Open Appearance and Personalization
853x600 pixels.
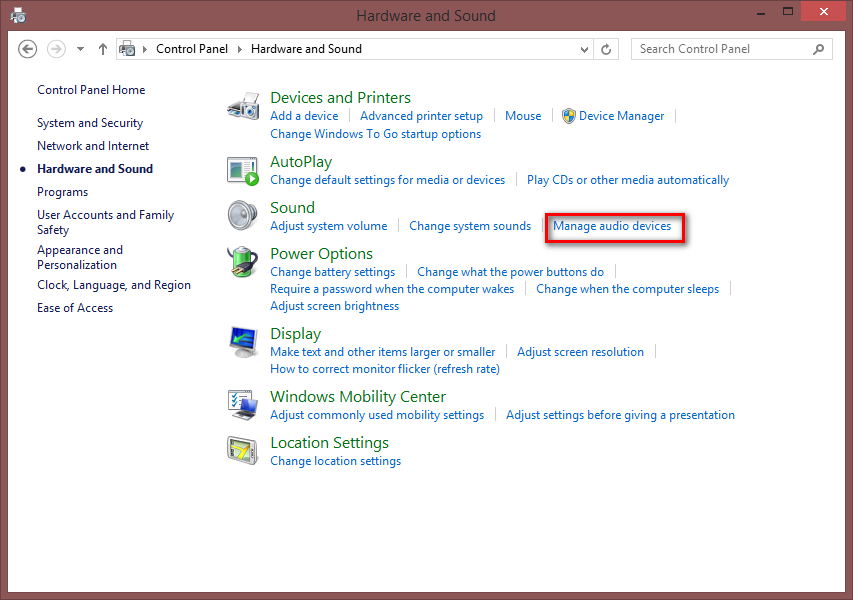(80, 257)
